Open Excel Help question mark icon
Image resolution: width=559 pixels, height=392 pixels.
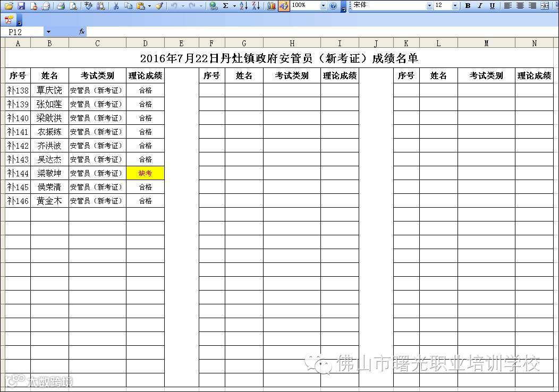pos(333,6)
